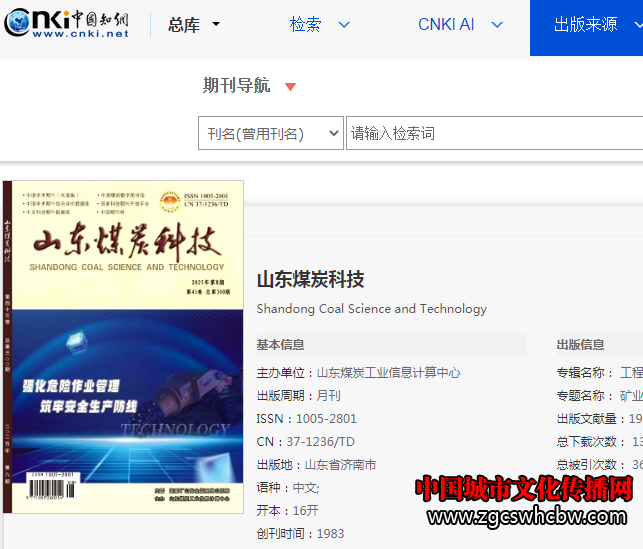Viewport: 643px width, 549px height.
Task: Click the 期刊导航 heading
Action: tap(236, 86)
